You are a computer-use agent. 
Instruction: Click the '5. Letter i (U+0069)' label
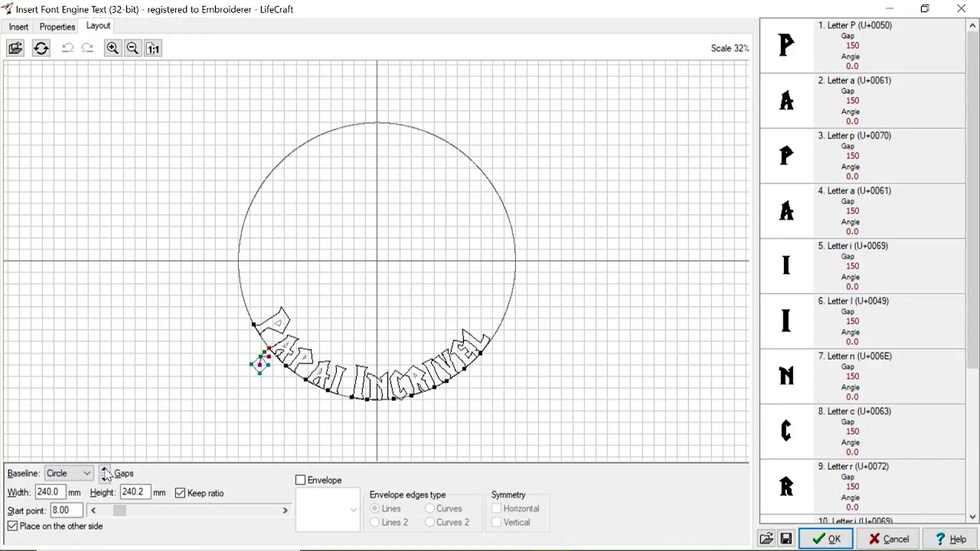[x=853, y=246]
